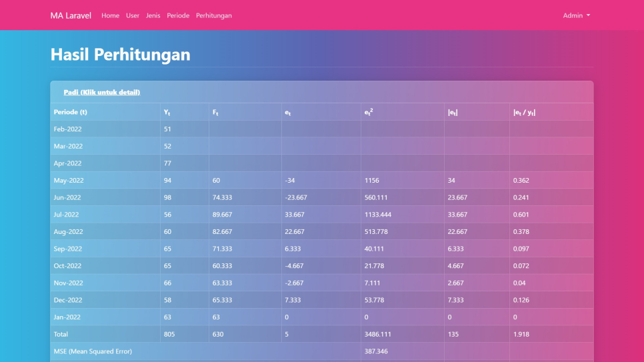
Task: Open the Perhitungan menu item
Action: click(213, 15)
